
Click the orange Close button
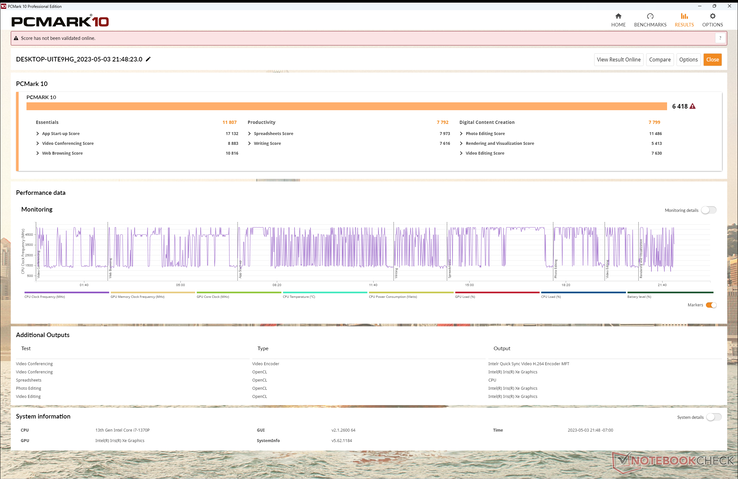pos(712,59)
